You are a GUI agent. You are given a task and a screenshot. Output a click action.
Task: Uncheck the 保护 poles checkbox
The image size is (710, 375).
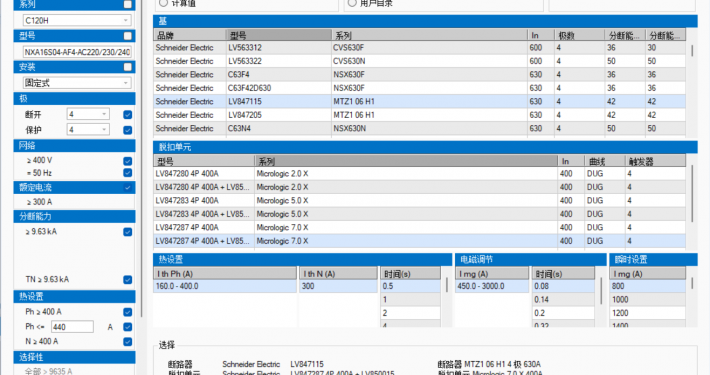[128, 130]
